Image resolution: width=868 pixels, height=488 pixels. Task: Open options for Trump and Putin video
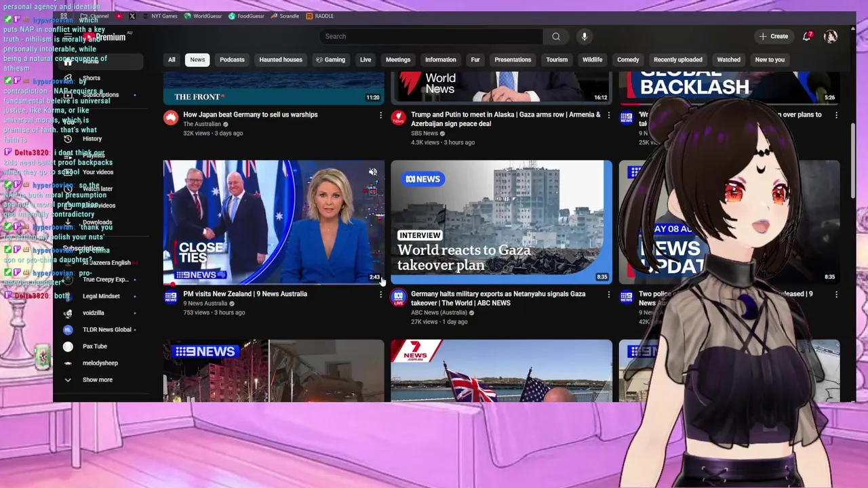[x=608, y=116]
